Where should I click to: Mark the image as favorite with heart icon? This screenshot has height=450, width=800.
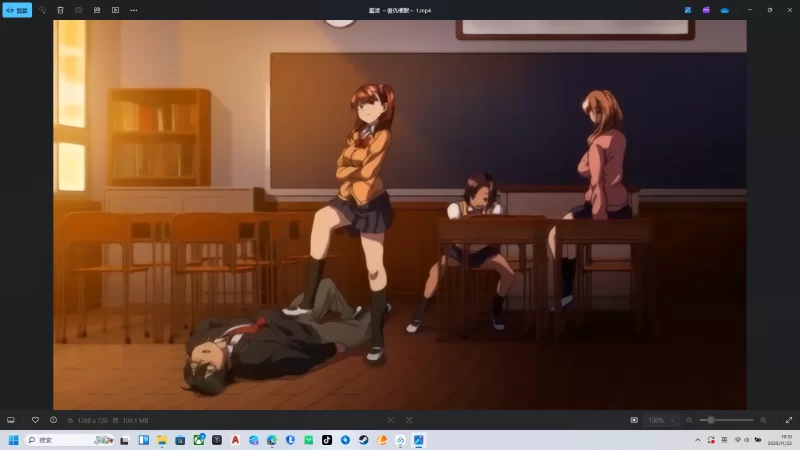35,420
